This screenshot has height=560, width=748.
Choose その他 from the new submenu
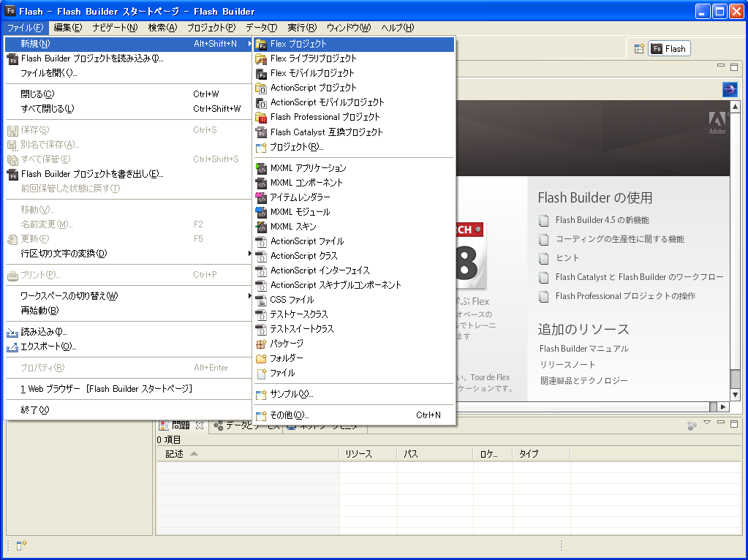(354, 415)
